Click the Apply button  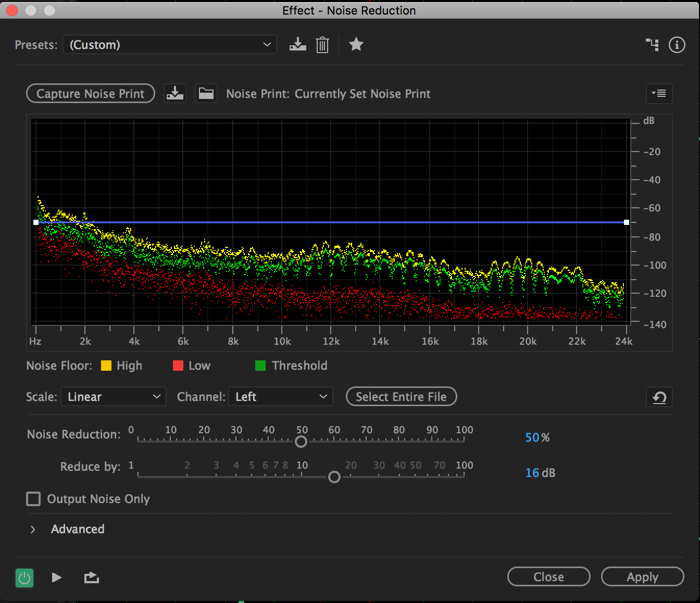642,577
